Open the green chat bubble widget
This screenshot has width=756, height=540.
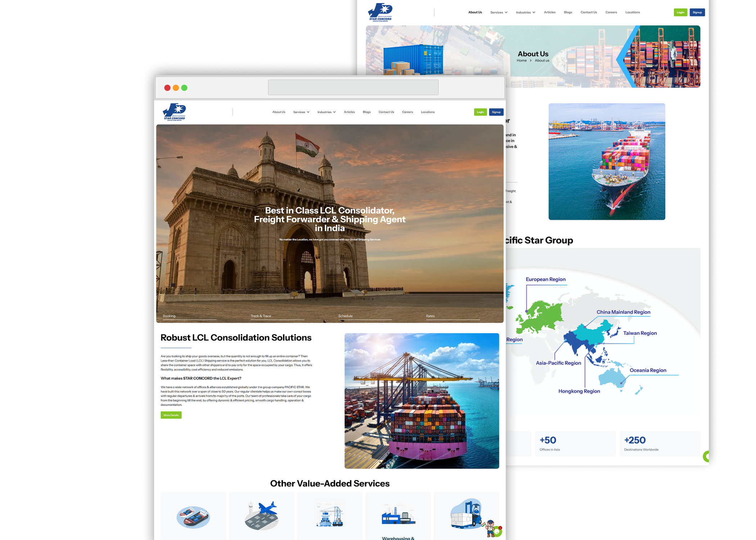point(497,531)
